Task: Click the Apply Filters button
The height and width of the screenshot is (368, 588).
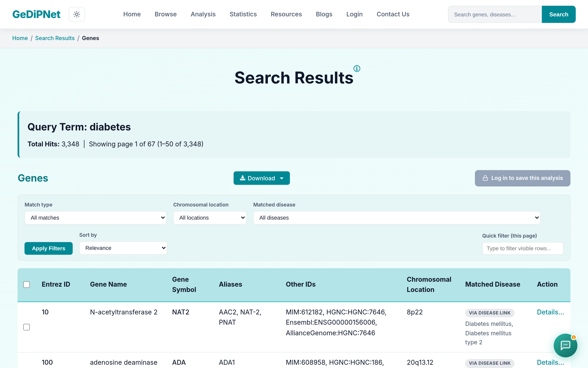Action: coord(49,248)
